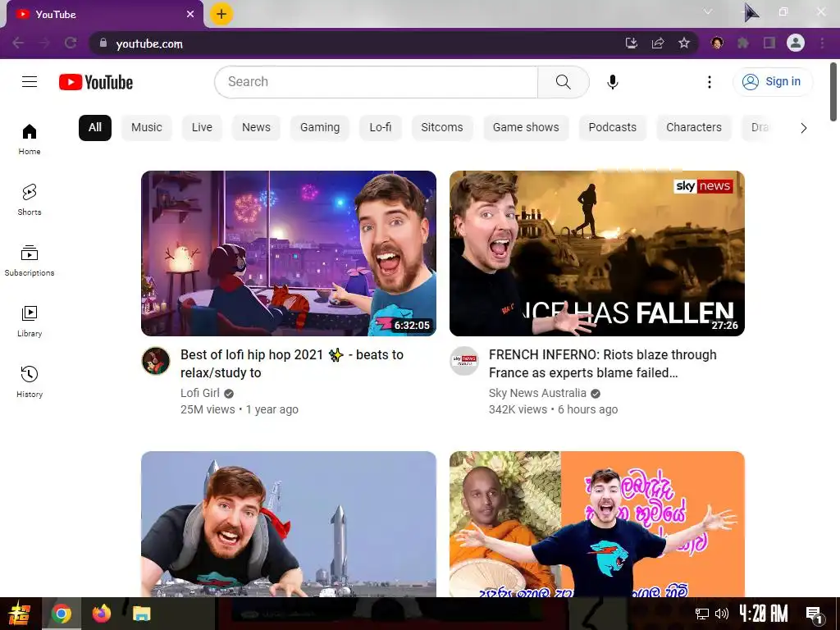This screenshot has height=630, width=840.
Task: Open the rocket launch video thumbnail
Action: [289, 524]
